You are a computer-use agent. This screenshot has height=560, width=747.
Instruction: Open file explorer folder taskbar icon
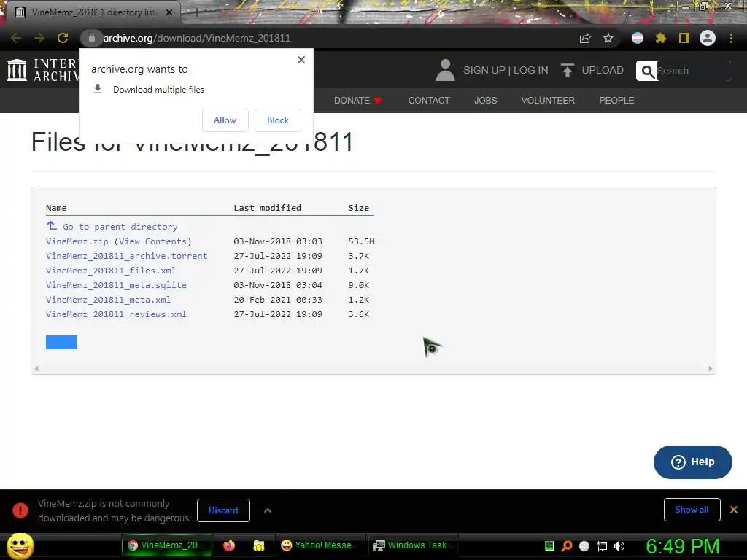click(259, 545)
